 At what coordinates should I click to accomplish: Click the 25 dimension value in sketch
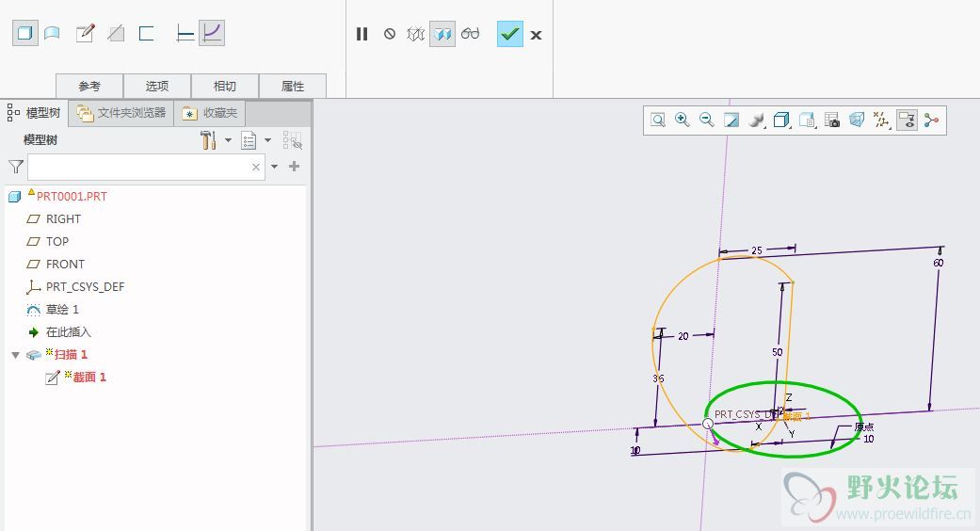(x=756, y=250)
